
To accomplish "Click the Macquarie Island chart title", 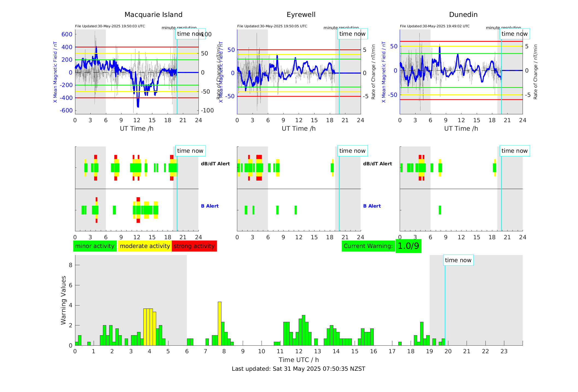I will click(153, 15).
